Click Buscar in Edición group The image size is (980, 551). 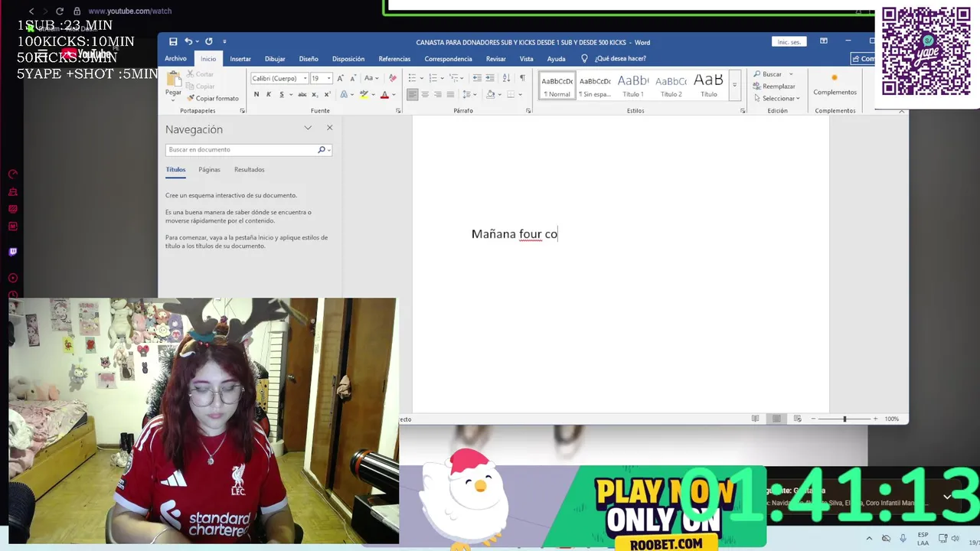768,74
